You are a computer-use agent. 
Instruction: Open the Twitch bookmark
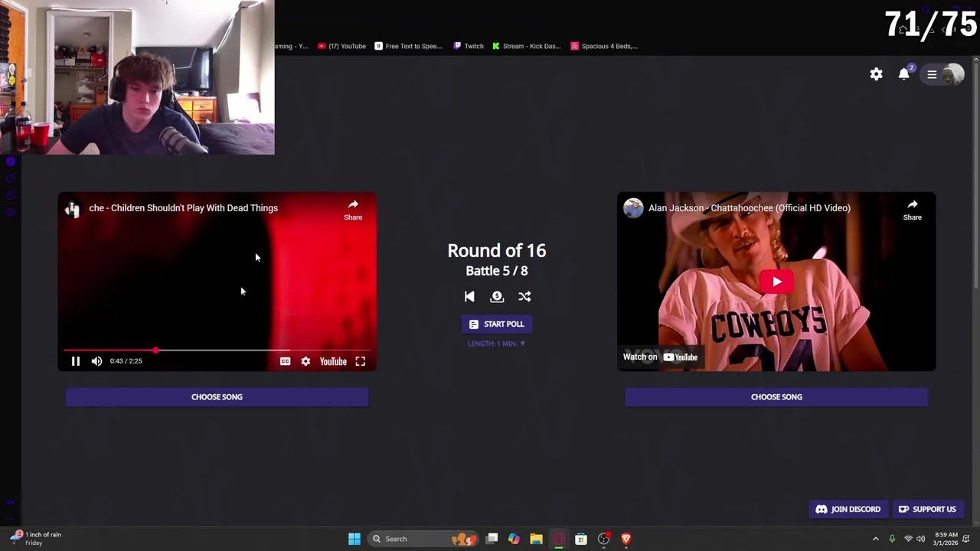click(469, 46)
